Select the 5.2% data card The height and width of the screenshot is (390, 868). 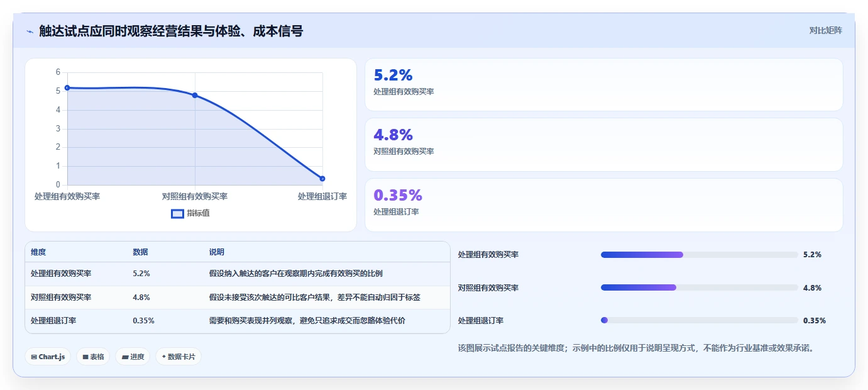point(603,84)
